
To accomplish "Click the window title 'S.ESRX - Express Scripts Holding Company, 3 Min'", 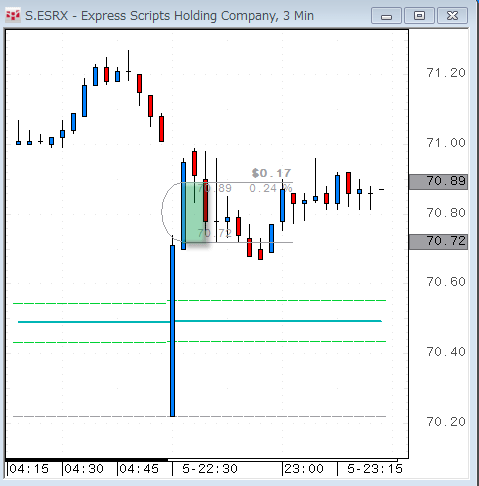I will (x=169, y=16).
